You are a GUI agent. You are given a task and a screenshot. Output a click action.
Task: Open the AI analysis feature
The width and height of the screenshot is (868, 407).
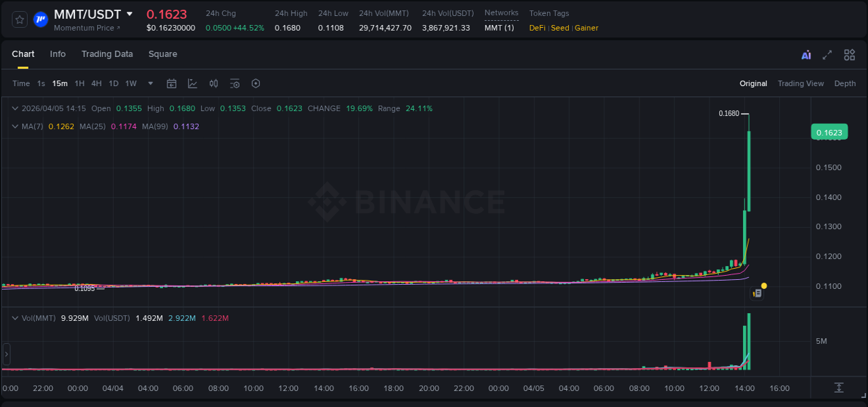pyautogui.click(x=806, y=54)
